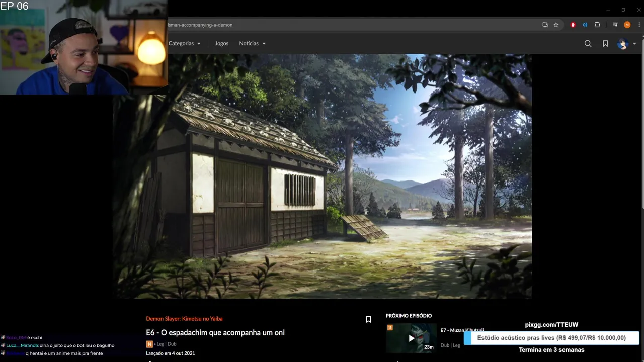The height and width of the screenshot is (362, 644).
Task: Open the browser extensions puzzle icon
Action: click(597, 25)
